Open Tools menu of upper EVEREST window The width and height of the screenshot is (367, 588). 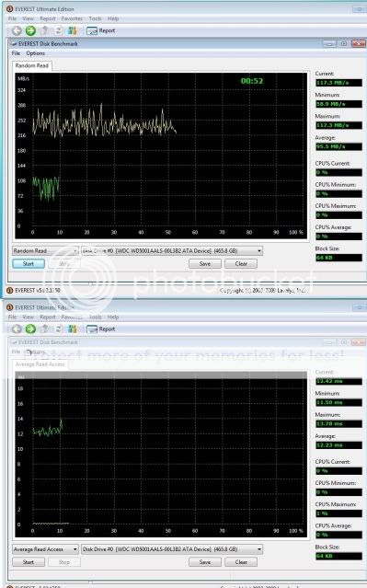coord(96,18)
